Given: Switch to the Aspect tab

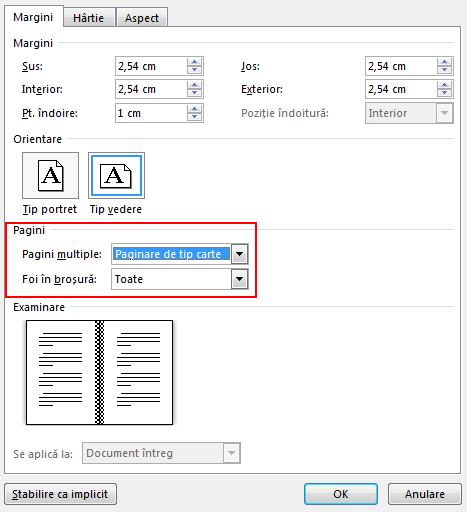Looking at the screenshot, I should point(142,18).
